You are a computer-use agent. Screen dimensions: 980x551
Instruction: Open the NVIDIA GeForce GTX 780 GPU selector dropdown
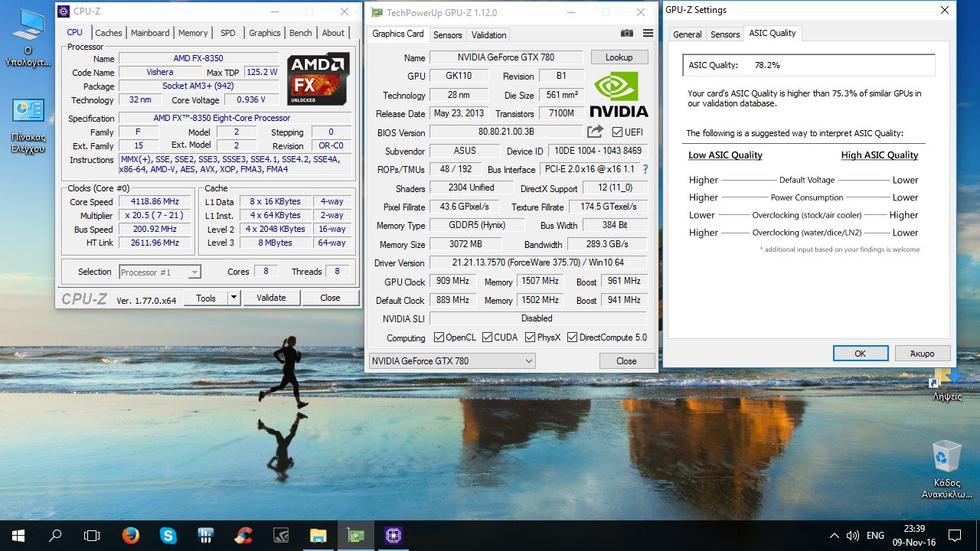(x=452, y=360)
